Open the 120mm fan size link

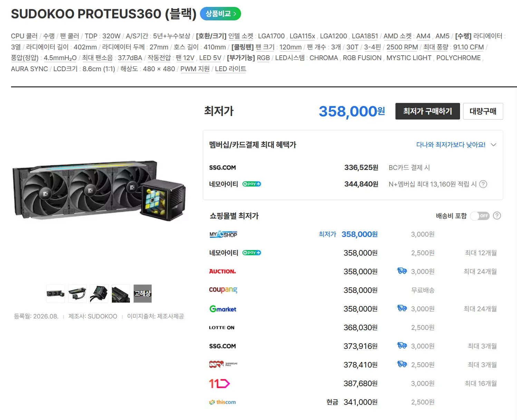click(290, 47)
